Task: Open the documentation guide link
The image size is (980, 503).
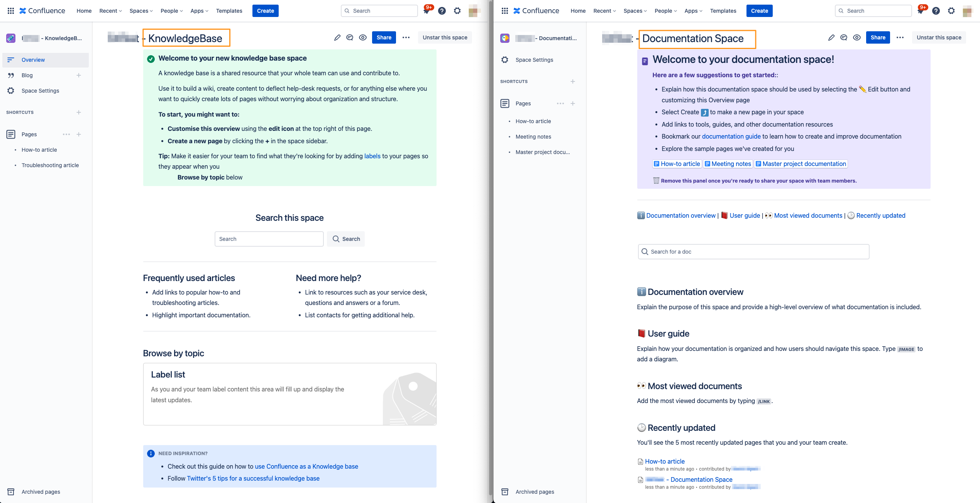Action: click(x=731, y=136)
